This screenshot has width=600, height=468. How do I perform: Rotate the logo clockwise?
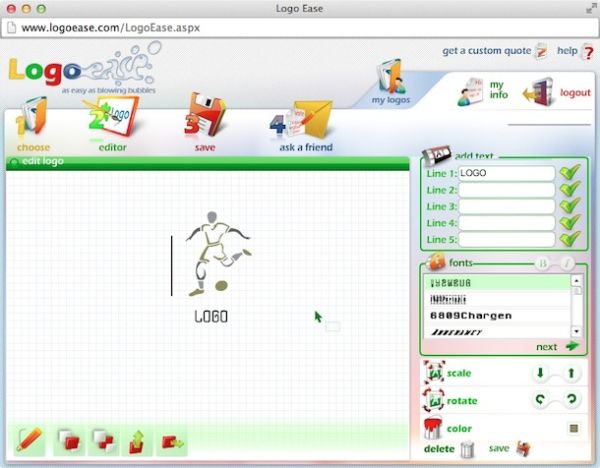[572, 401]
